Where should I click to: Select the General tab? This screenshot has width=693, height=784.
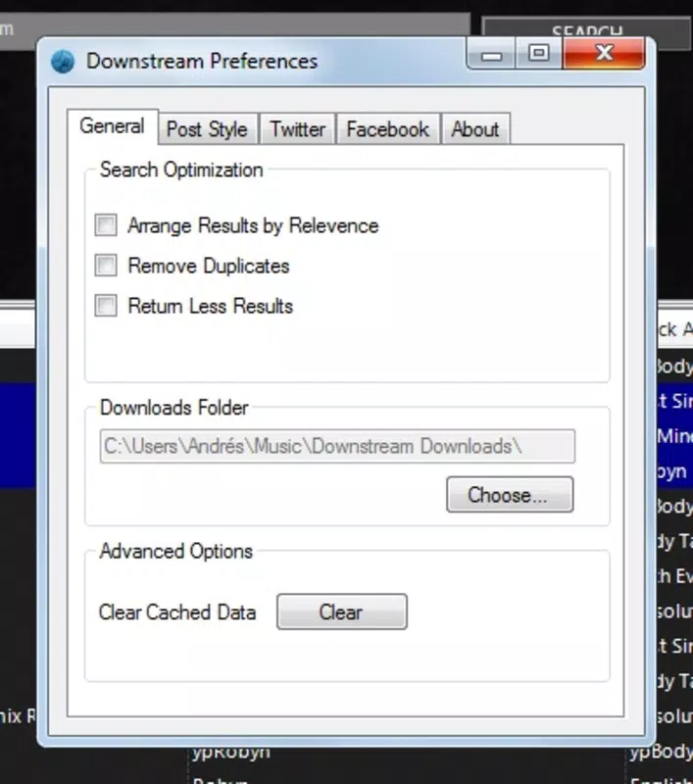[x=113, y=126]
